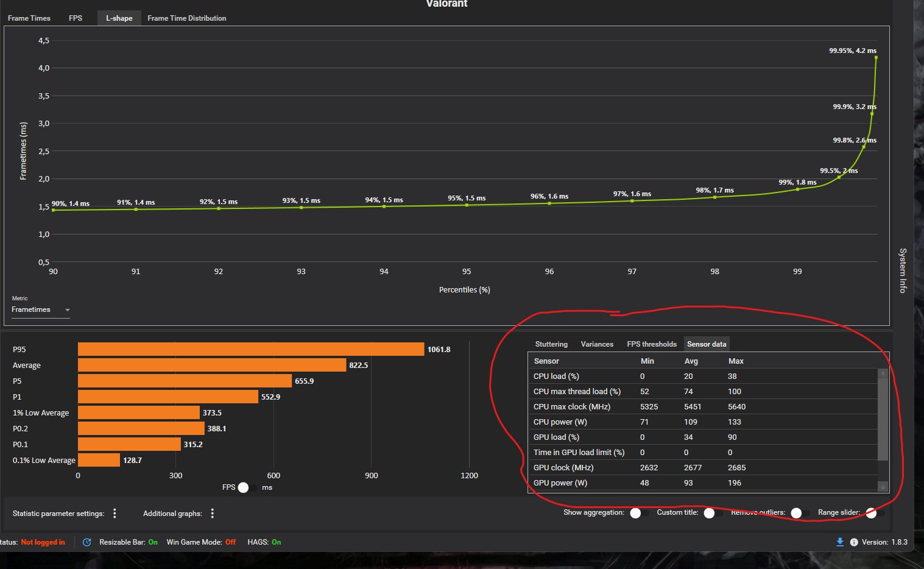
Task: Expand the Metric Frametimes dropdown
Action: (41, 309)
